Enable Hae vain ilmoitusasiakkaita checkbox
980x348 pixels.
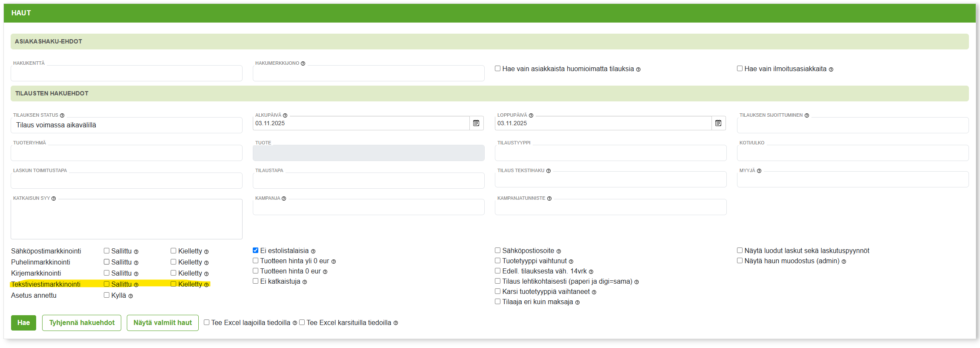click(x=740, y=69)
